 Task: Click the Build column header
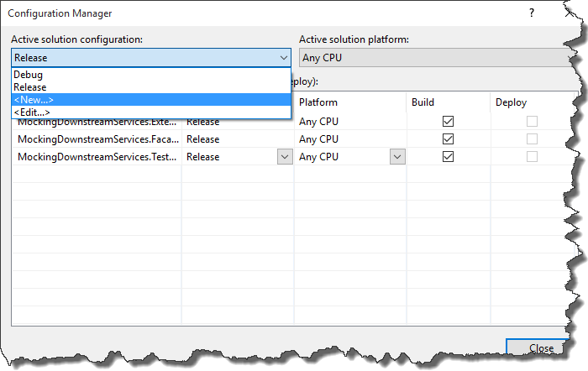[x=448, y=102]
